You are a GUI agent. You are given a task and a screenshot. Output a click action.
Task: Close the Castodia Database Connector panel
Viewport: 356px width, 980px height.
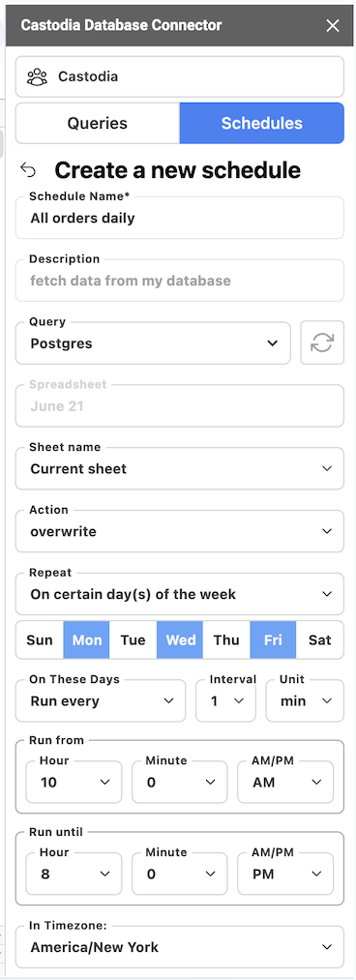(333, 25)
